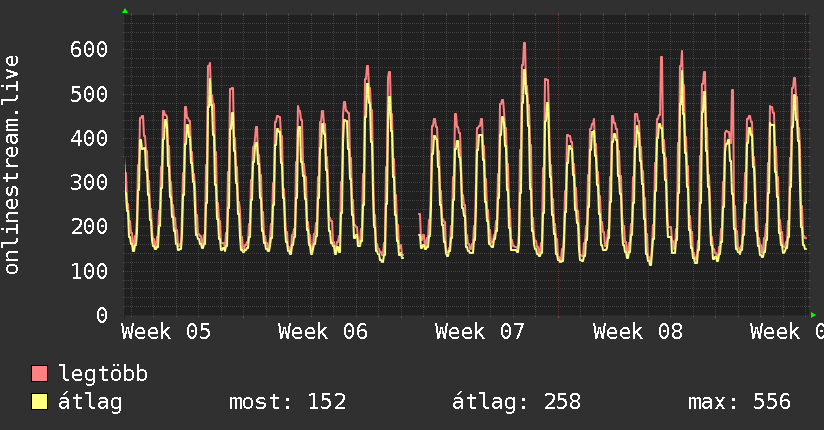Click the 600 y-axis value
The height and width of the screenshot is (430, 824).
(x=88, y=49)
